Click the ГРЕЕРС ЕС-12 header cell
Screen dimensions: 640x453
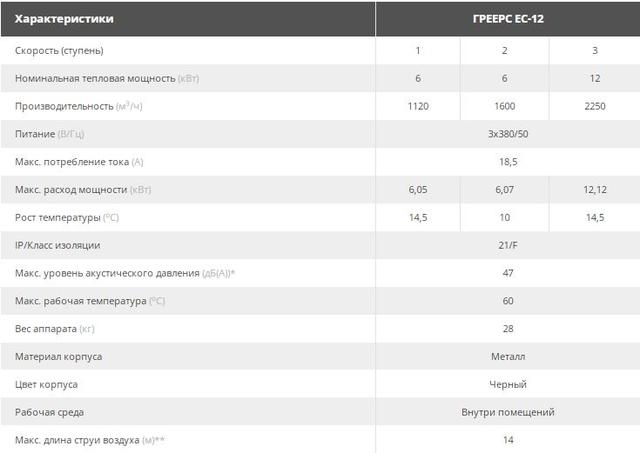click(x=508, y=19)
